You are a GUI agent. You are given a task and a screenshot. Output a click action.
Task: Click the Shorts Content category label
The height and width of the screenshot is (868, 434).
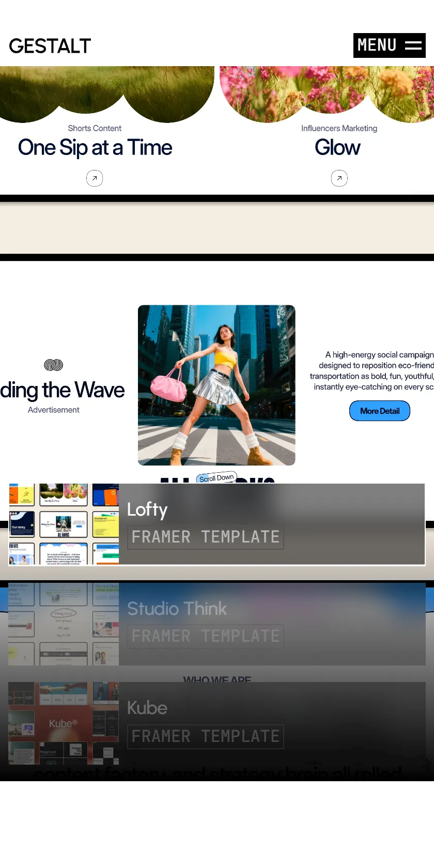coord(95,128)
